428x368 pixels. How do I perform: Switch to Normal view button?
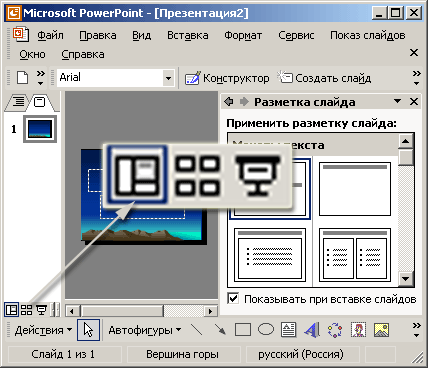tap(12, 310)
